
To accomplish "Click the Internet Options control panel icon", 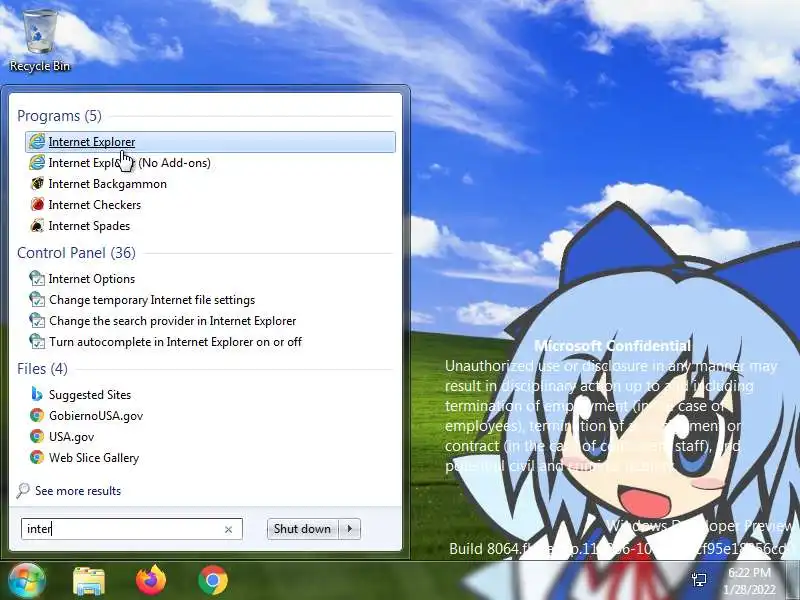I will (37, 279).
